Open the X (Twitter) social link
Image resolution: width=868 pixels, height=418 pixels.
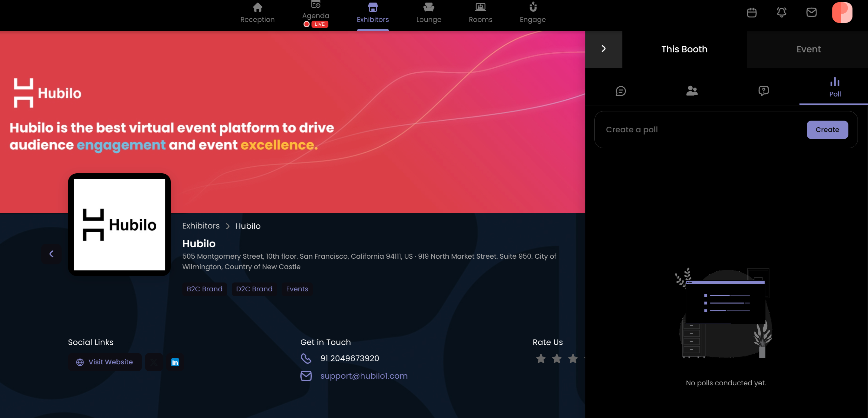(154, 362)
